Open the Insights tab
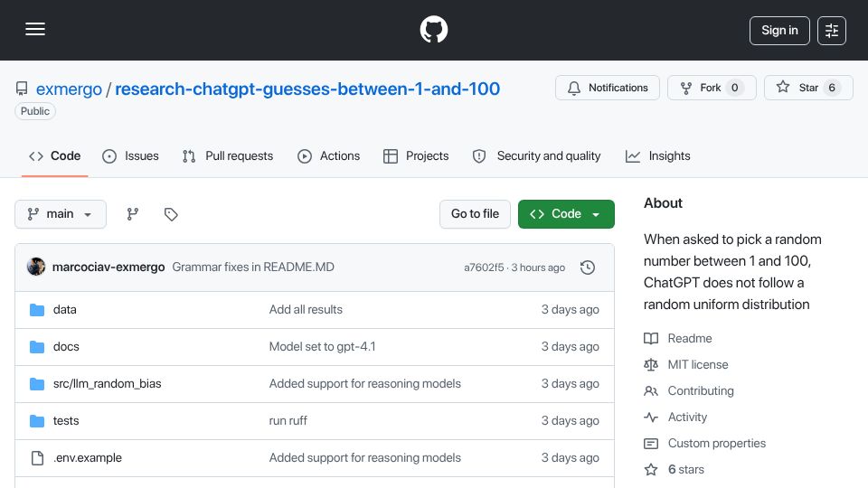 [657, 156]
